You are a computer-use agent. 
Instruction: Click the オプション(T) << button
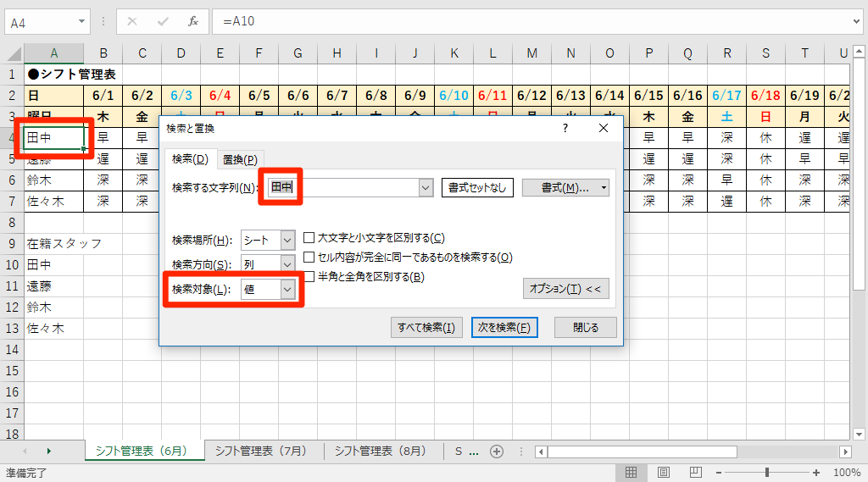[x=565, y=289]
